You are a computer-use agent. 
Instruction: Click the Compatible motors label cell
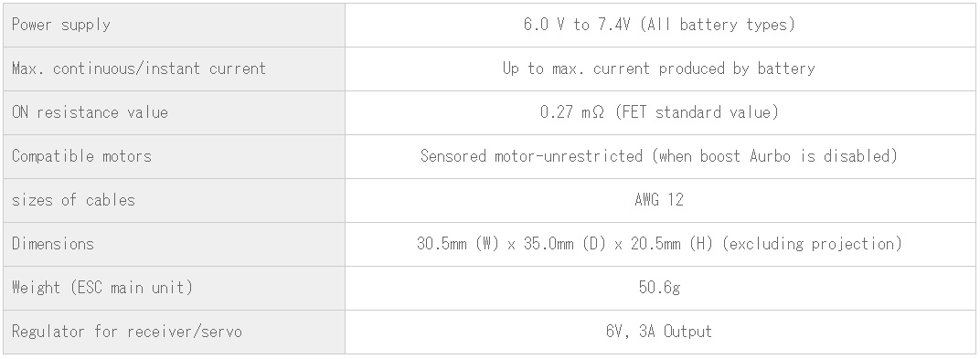coord(174,157)
